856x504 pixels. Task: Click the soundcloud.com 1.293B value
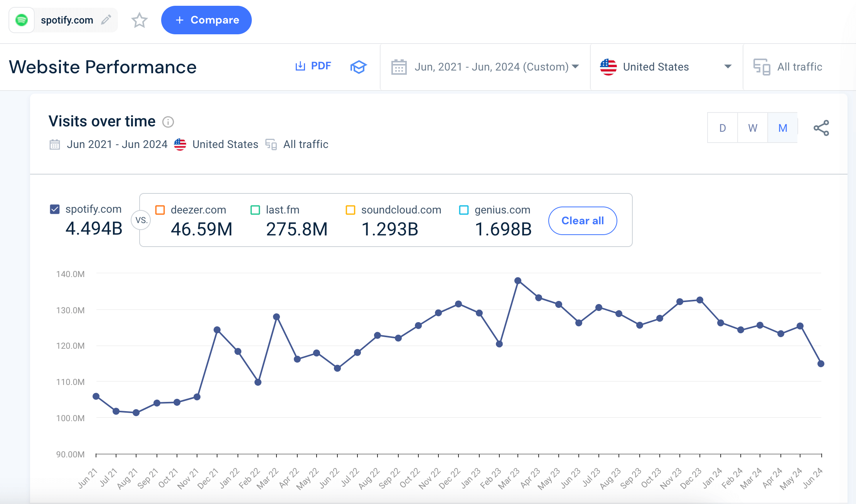pyautogui.click(x=390, y=229)
